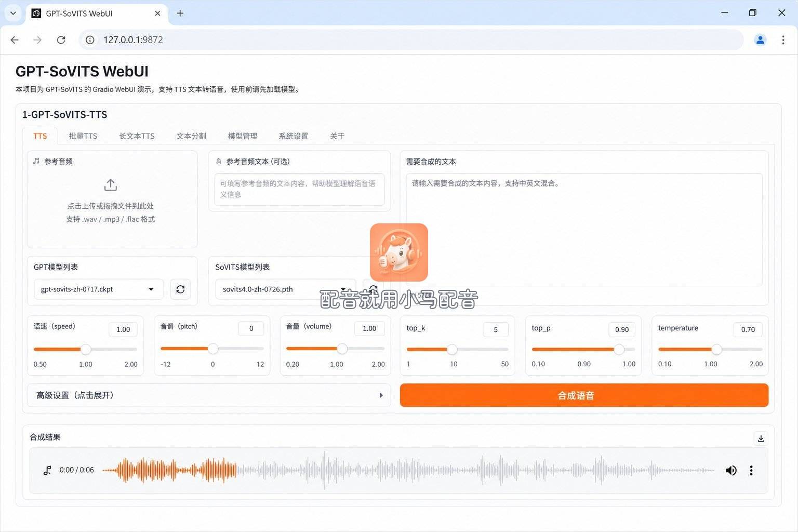Image resolution: width=798 pixels, height=532 pixels.
Task: Close the GPT-SoVITS WebUI browser tab
Action: [157, 14]
